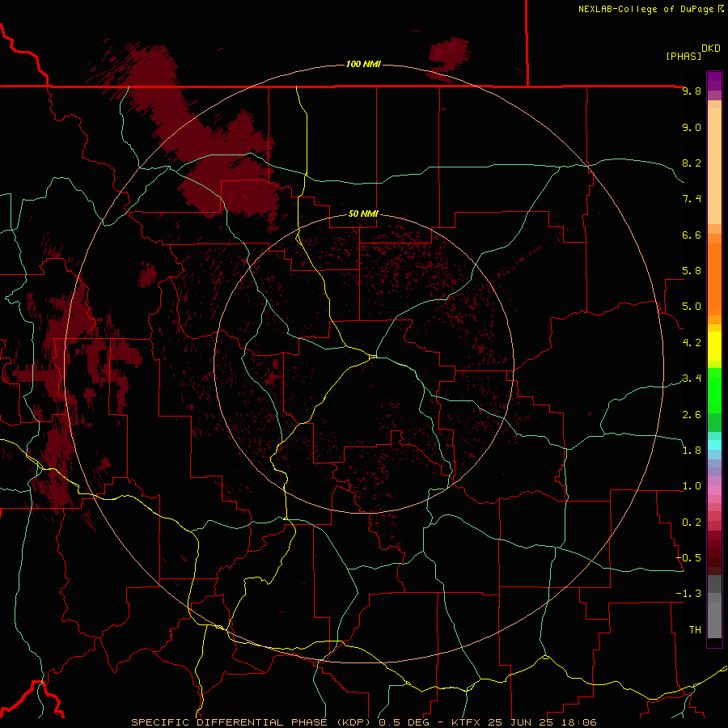
Task: Click the 50 NMI range ring label
Action: point(363,214)
